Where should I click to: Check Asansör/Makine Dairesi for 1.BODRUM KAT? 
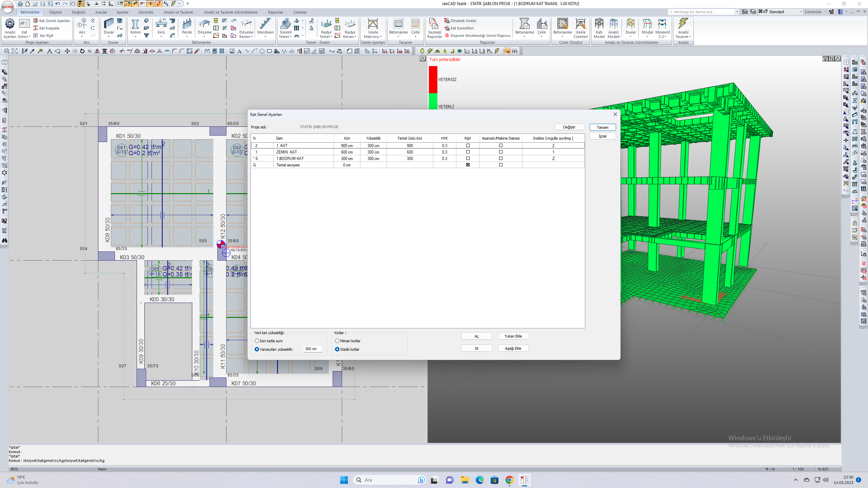[500, 158]
